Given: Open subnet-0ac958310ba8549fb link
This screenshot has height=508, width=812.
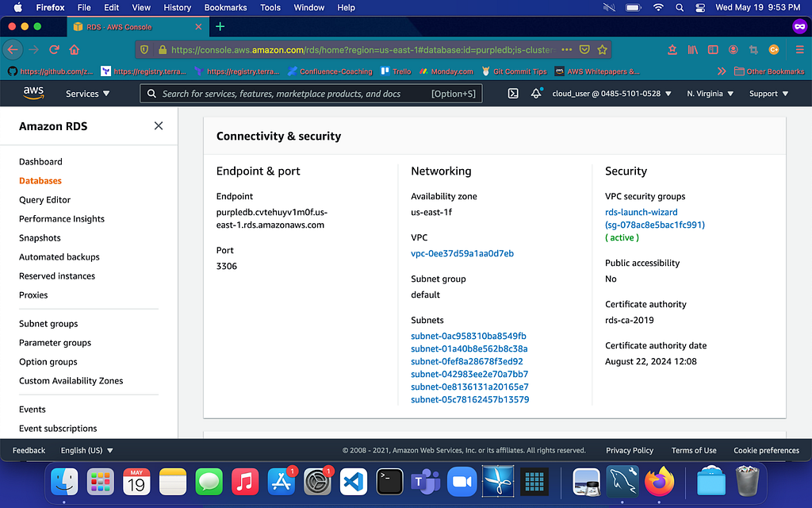Looking at the screenshot, I should tap(468, 336).
